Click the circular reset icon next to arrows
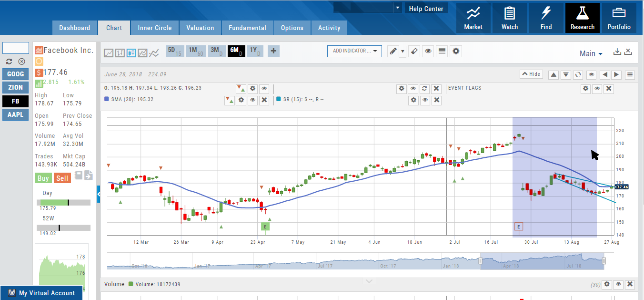The height and width of the screenshot is (300, 644). click(x=578, y=75)
